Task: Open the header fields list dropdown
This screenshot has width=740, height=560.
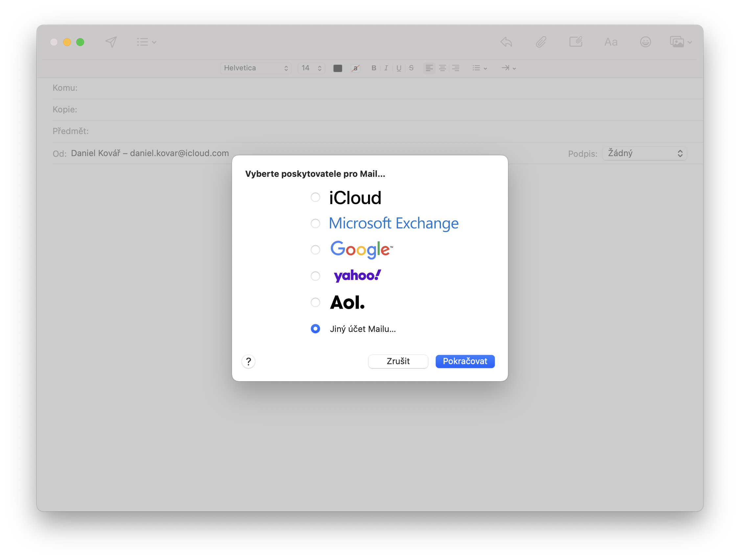Action: (147, 42)
